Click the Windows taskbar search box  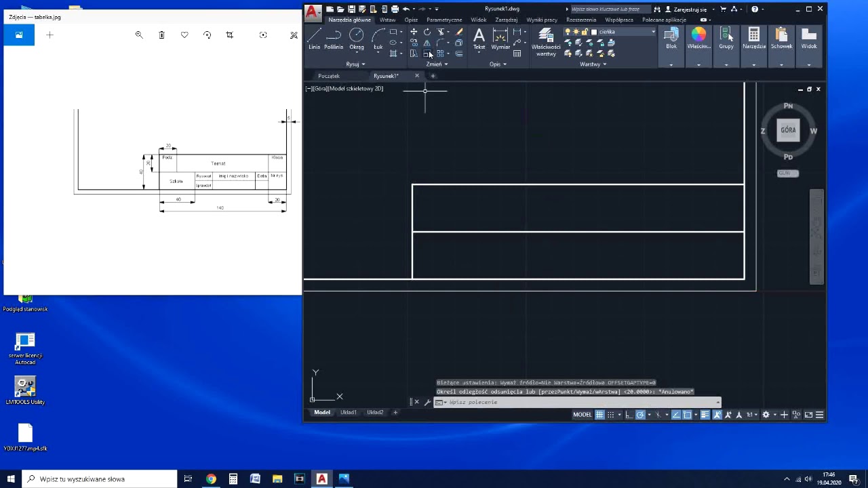point(100,479)
